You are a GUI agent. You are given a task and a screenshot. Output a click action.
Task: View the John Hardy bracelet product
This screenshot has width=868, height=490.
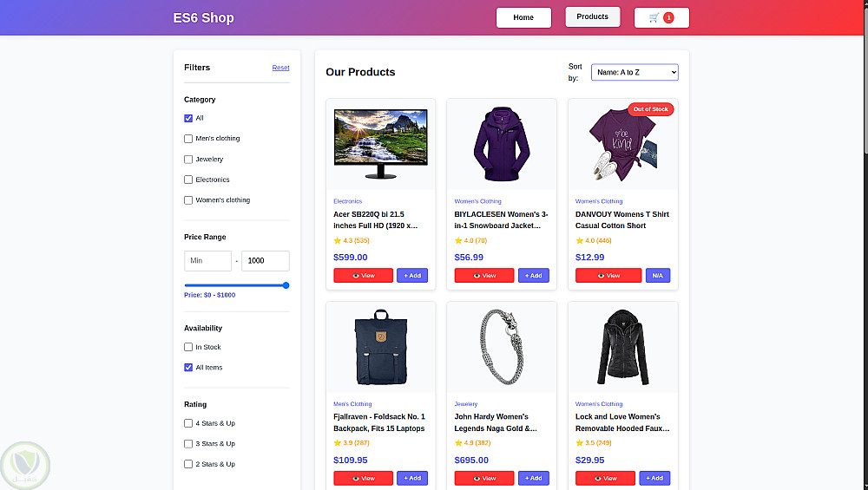coord(484,478)
